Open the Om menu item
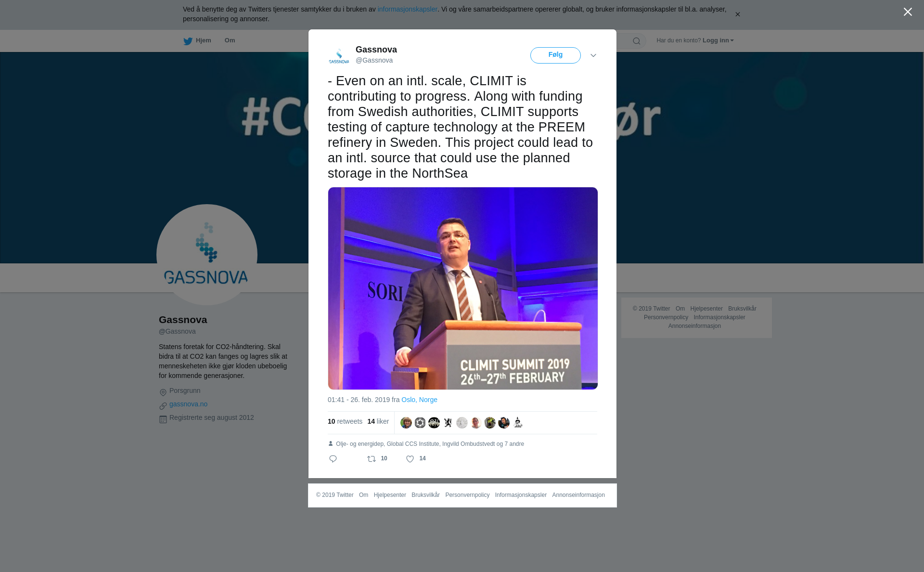The height and width of the screenshot is (572, 924). (230, 40)
